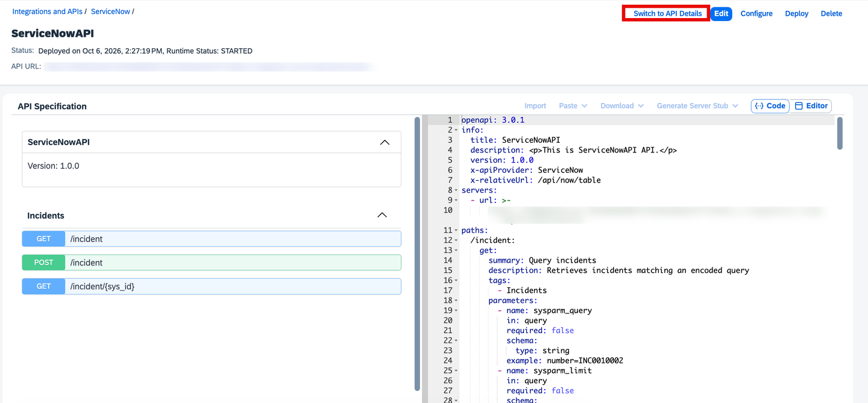Go to Integrations and APIs breadcrumb
Image resolution: width=868 pixels, height=403 pixels.
click(x=47, y=11)
